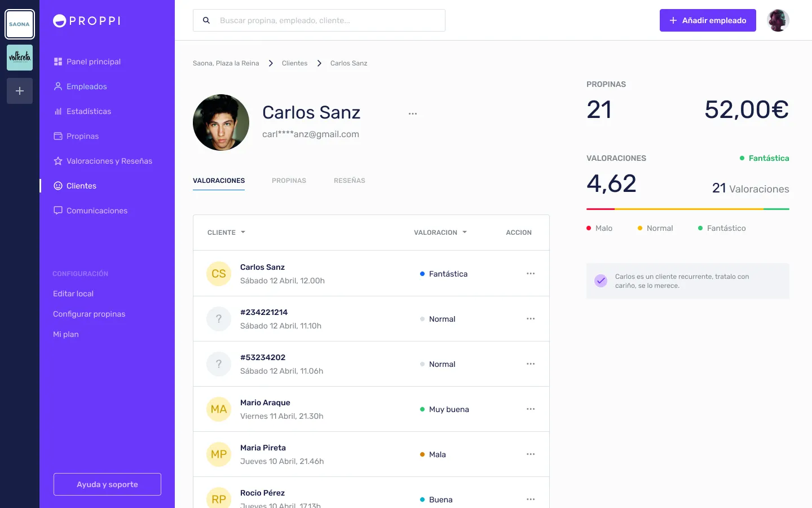
Task: Click the ratings distribution color bar
Action: tap(688, 209)
